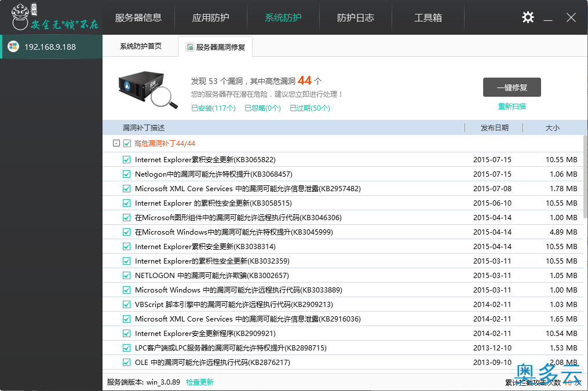Click size 1.78 MB cell
Image resolution: width=588 pixels, height=391 pixels.
tap(563, 189)
